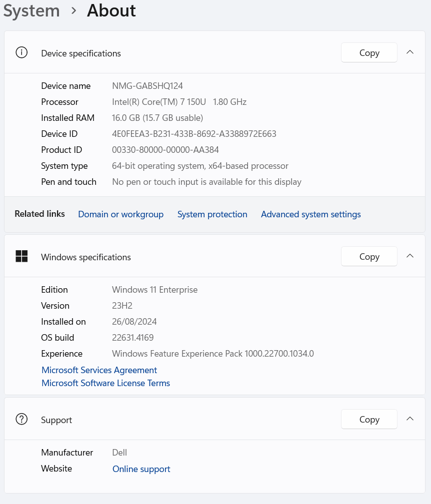Collapse the Windows specifications section
This screenshot has width=431, height=504.
(410, 256)
